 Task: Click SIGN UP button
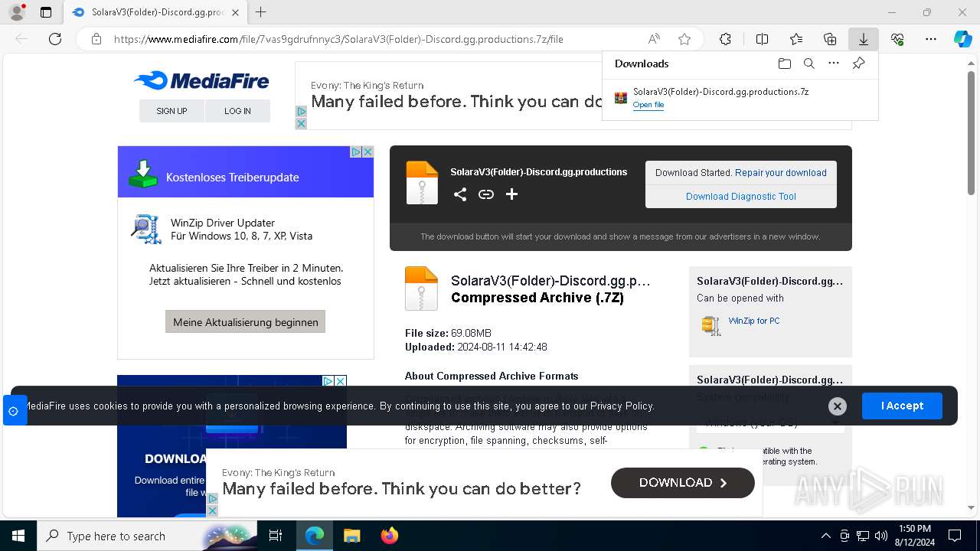coord(171,111)
